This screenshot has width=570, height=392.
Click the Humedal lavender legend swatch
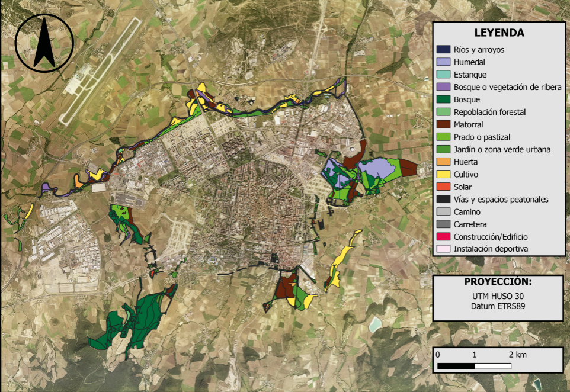pyautogui.click(x=443, y=62)
